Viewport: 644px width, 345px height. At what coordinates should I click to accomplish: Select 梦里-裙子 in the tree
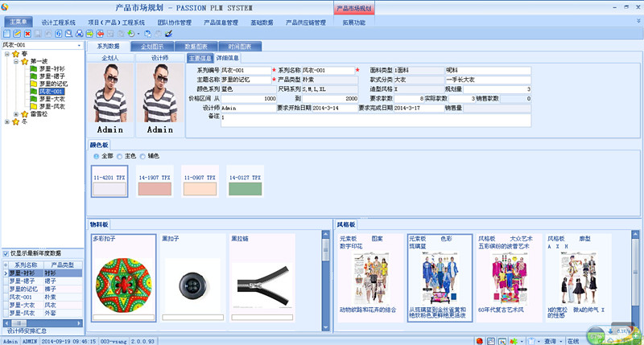tap(52, 76)
